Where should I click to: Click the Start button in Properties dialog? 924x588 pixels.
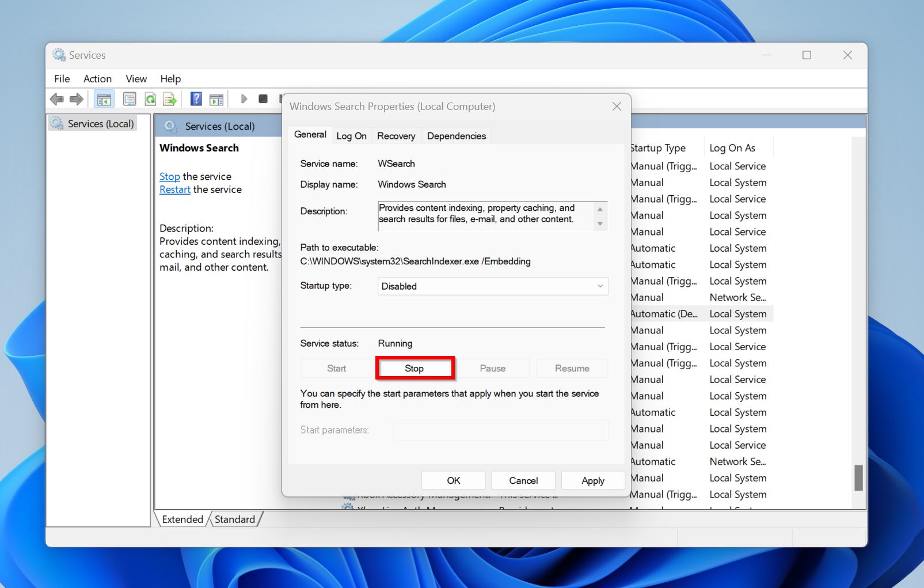click(337, 369)
